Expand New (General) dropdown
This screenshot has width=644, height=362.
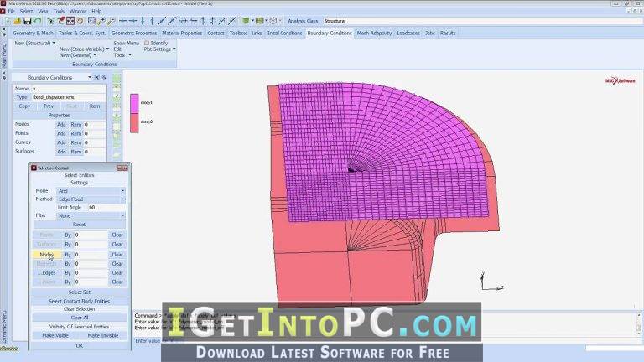coord(78,55)
